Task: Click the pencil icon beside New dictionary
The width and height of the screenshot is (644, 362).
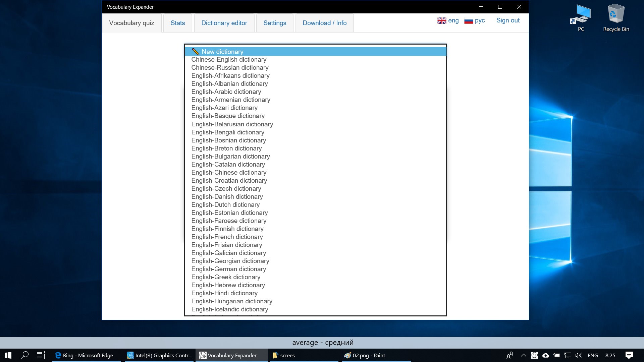Action: (x=196, y=52)
